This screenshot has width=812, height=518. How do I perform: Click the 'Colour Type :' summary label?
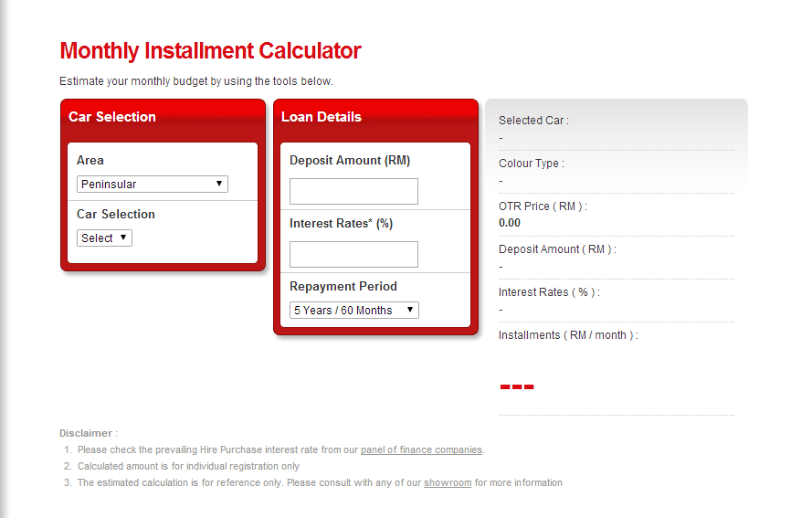click(x=532, y=164)
